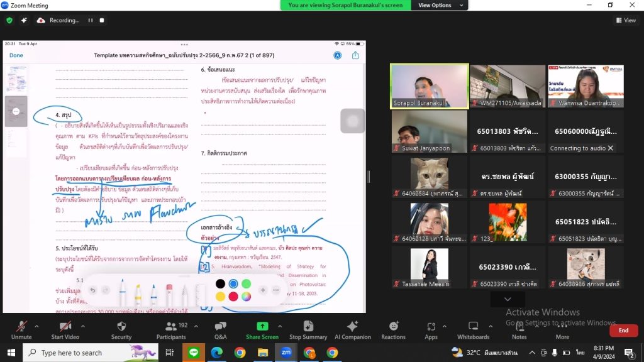
Task: Turn on camera with Start Video
Action: tap(65, 330)
